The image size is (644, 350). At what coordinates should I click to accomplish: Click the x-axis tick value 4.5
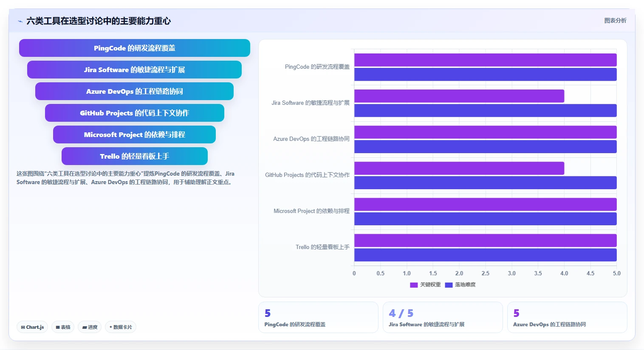590,274
